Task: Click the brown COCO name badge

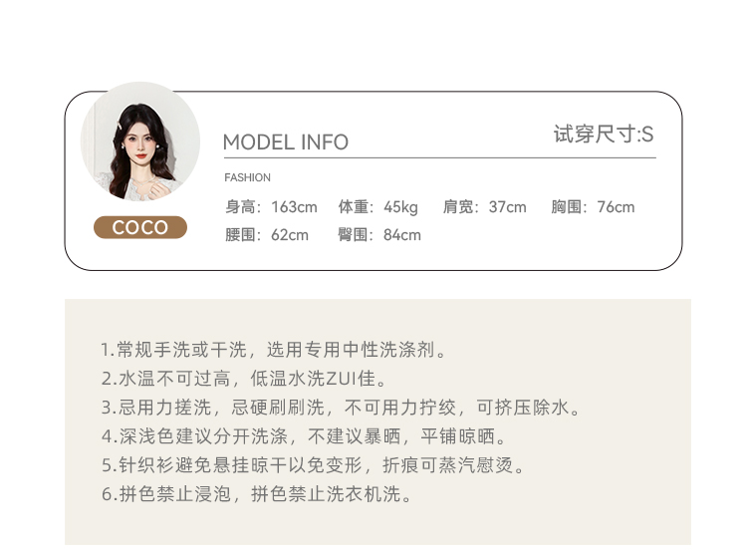Action: (140, 227)
